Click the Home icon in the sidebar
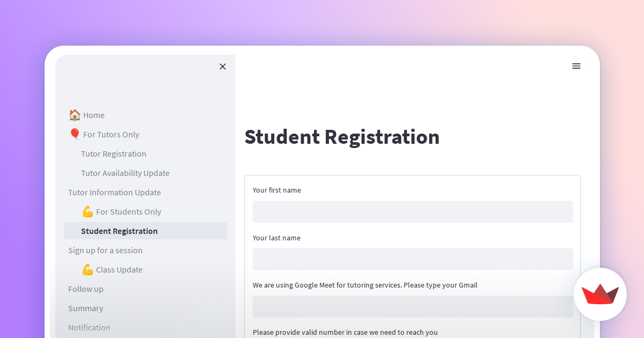644x338 pixels. (74, 114)
